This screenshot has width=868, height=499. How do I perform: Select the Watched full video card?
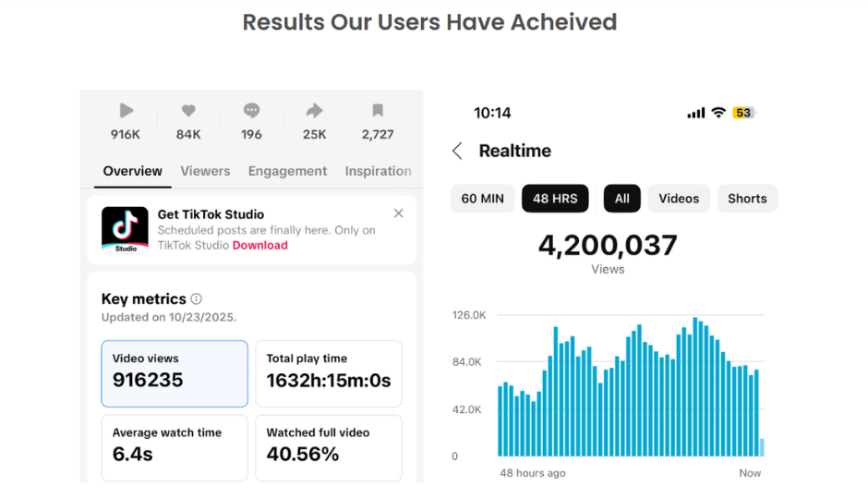click(x=329, y=448)
